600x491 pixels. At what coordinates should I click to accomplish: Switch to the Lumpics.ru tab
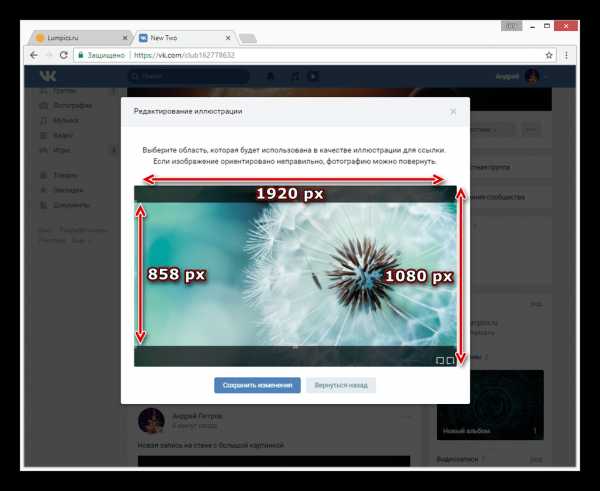coord(80,38)
